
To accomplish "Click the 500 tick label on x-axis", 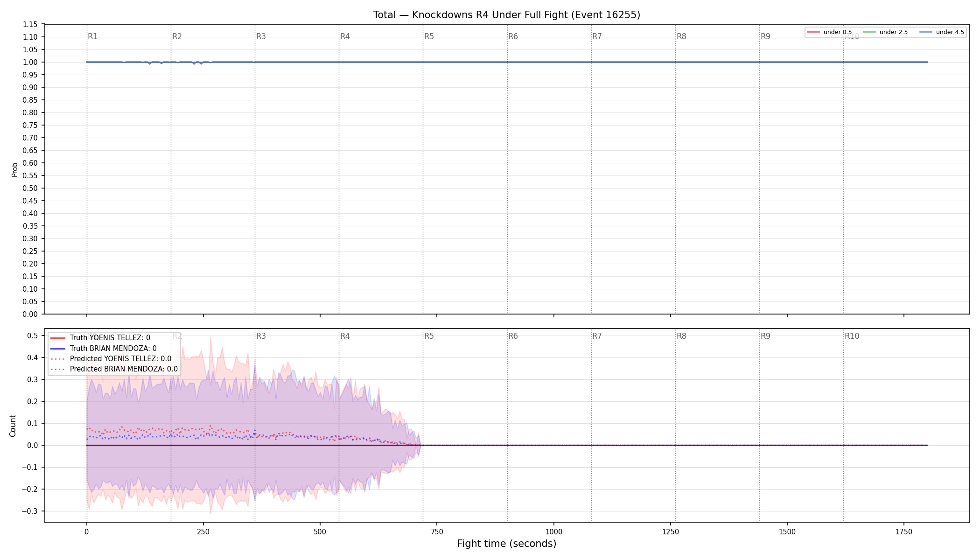I will coord(320,532).
